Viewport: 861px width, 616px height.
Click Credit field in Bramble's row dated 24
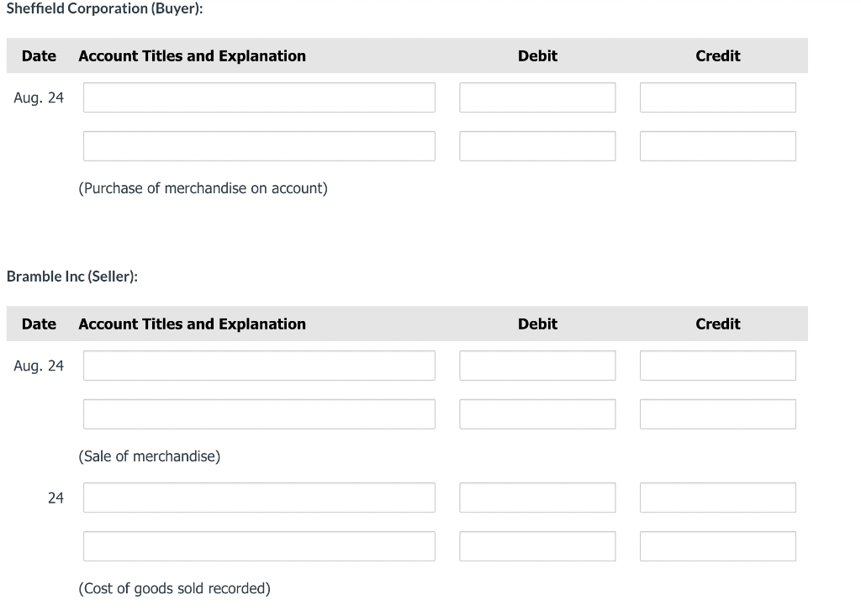[717, 498]
